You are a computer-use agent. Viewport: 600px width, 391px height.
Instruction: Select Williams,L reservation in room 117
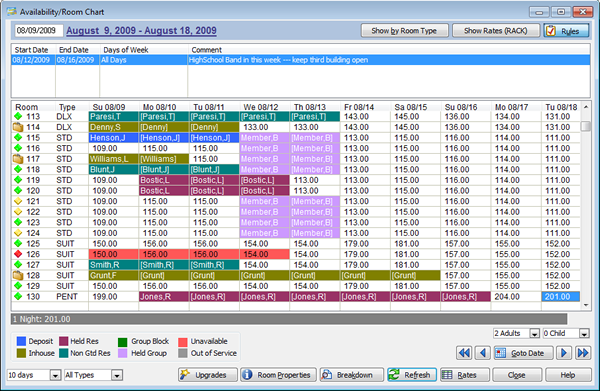point(114,159)
